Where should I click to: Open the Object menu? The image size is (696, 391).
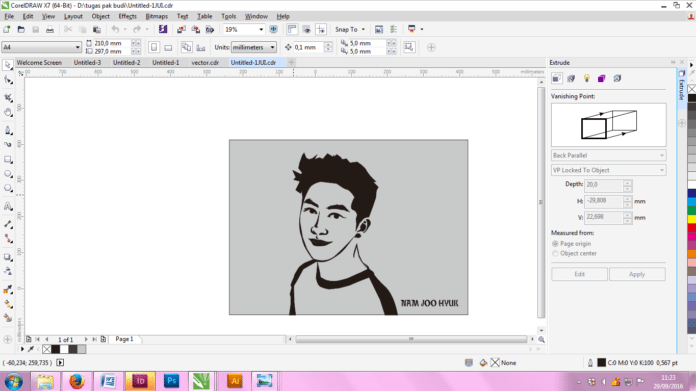(x=100, y=16)
